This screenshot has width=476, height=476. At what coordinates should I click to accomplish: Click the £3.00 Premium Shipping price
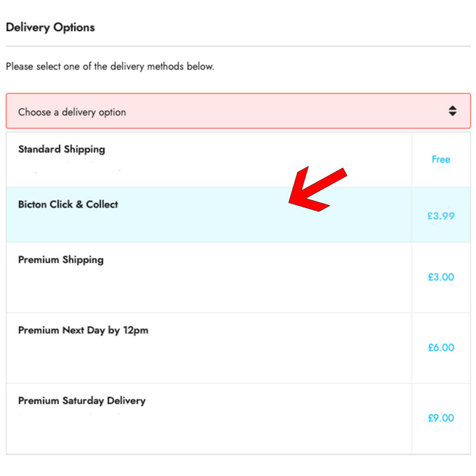click(441, 277)
